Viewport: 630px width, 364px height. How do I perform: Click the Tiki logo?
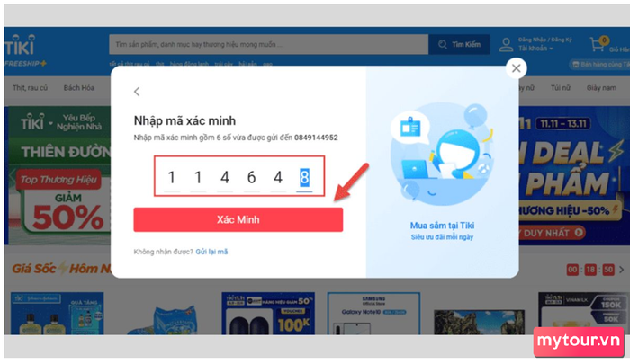point(20,45)
